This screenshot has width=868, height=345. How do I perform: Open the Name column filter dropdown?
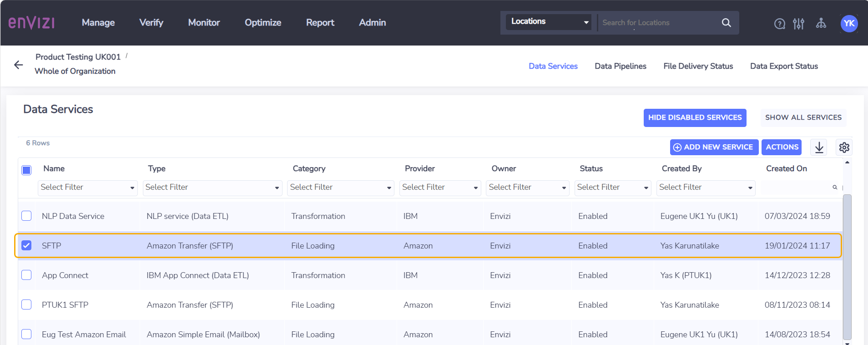pos(88,188)
